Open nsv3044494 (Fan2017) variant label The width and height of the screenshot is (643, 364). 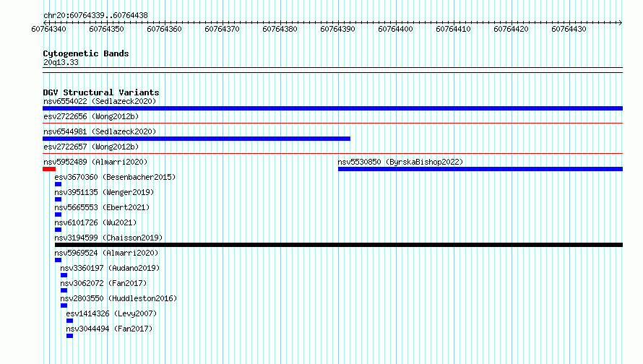pyautogui.click(x=109, y=329)
